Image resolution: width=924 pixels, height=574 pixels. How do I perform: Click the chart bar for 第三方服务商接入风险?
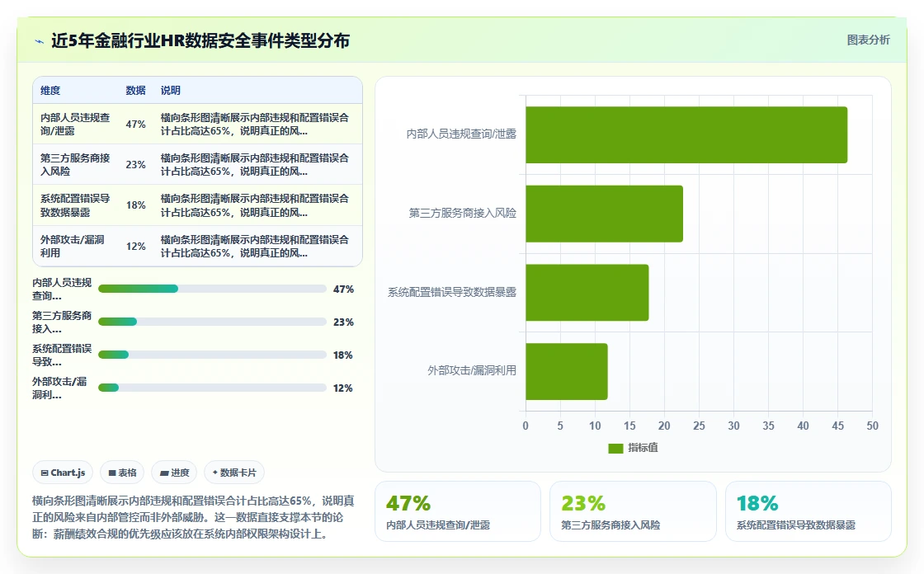tap(604, 214)
